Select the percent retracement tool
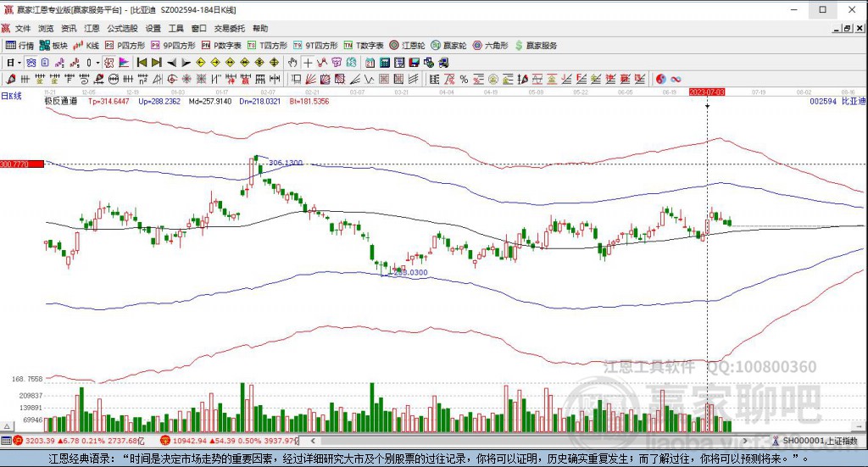868x467 pixels. click(464, 79)
